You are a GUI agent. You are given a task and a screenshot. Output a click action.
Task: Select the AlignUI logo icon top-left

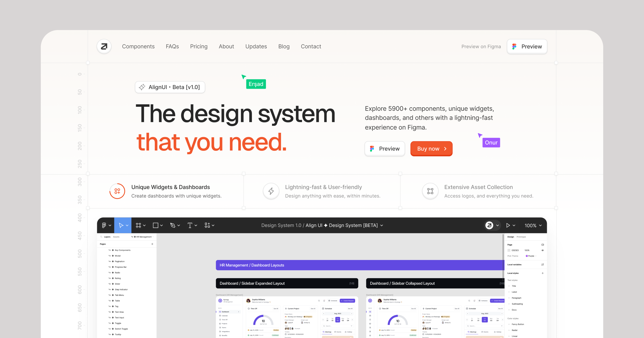pyautogui.click(x=104, y=46)
